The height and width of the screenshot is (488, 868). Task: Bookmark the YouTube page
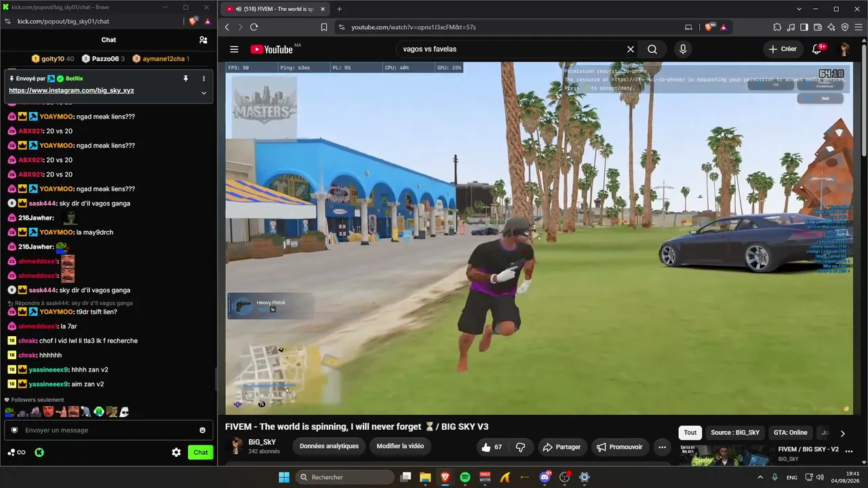[324, 27]
